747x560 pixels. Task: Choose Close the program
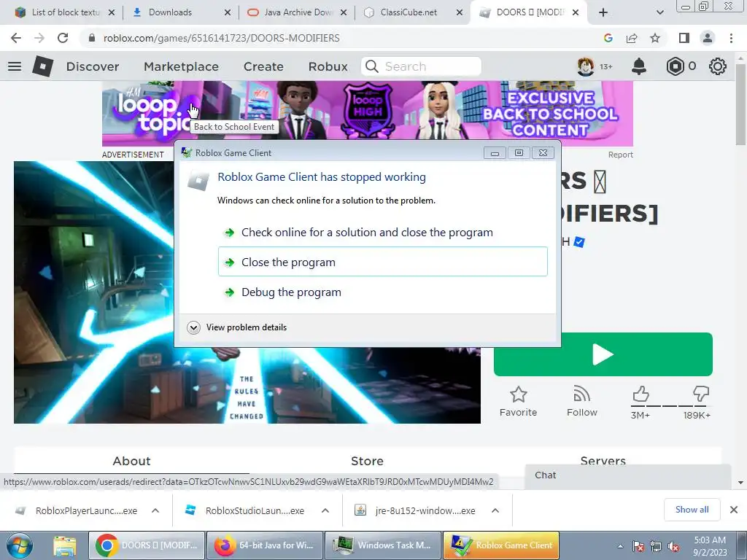pos(383,262)
